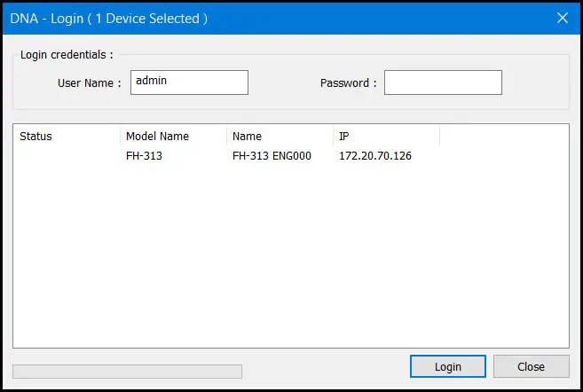Image resolution: width=583 pixels, height=392 pixels.
Task: Focus the Password text box
Action: click(443, 82)
